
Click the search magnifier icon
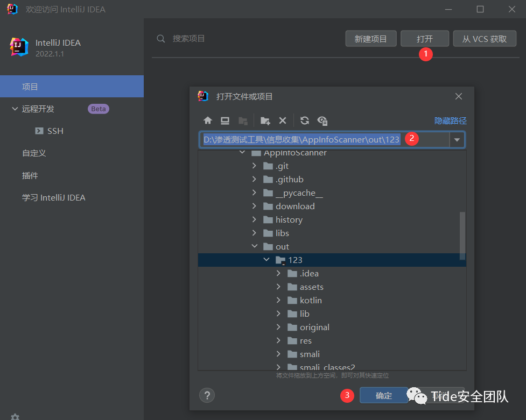160,39
